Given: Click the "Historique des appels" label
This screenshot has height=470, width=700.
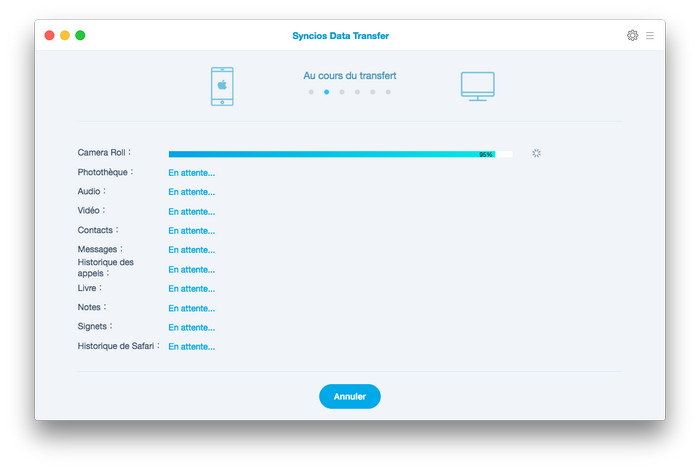Looking at the screenshot, I should pos(105,267).
